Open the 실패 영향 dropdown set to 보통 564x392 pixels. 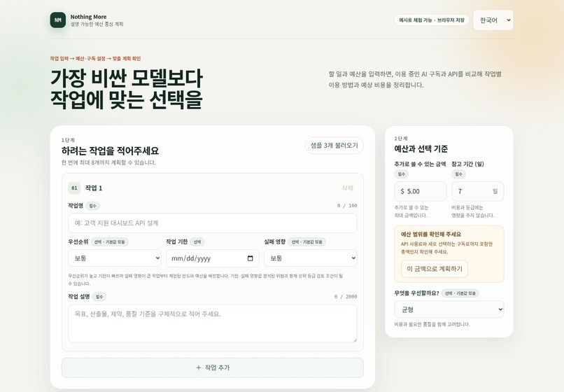coord(311,258)
